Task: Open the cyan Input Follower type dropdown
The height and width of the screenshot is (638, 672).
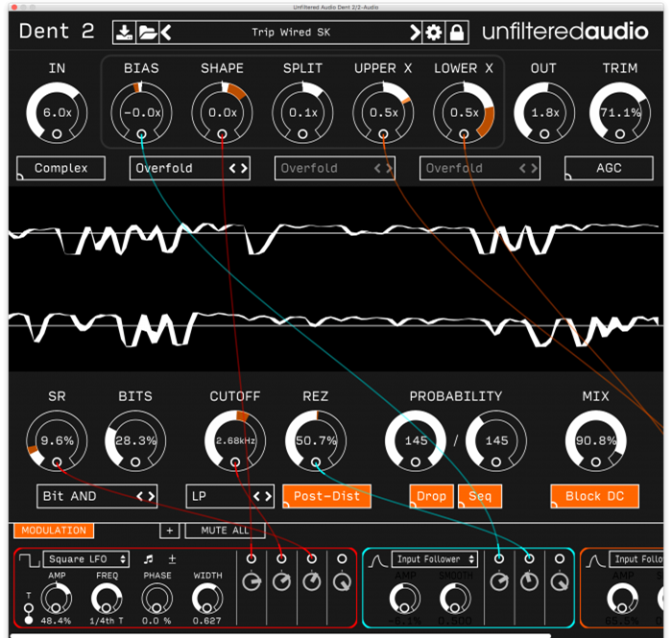Action: pyautogui.click(x=435, y=559)
